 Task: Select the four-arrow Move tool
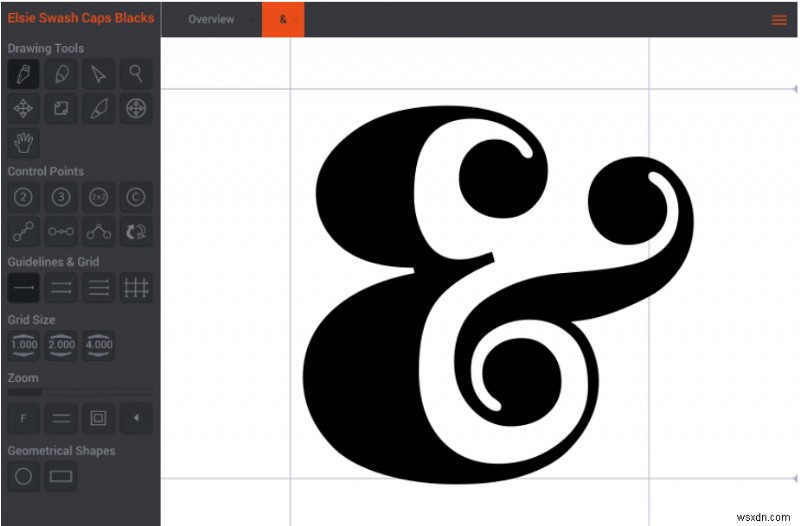coord(23,108)
